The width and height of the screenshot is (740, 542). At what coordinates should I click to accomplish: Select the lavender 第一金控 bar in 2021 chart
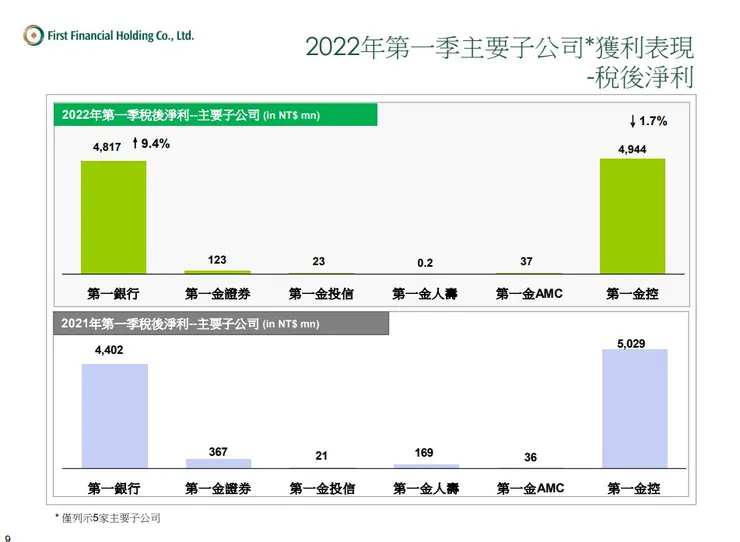[x=635, y=409]
